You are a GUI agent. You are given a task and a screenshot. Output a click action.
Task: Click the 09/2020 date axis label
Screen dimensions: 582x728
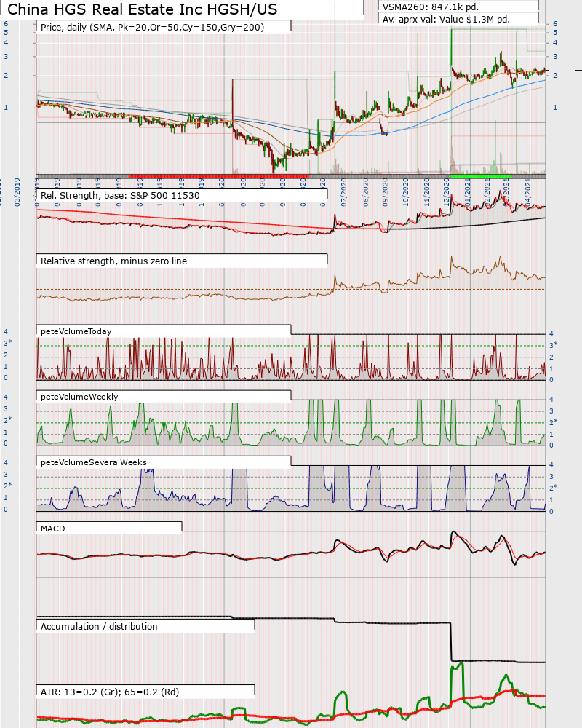click(386, 192)
